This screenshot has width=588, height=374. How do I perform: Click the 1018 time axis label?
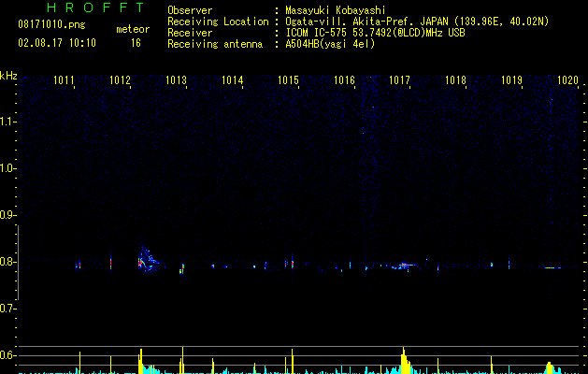coord(455,80)
